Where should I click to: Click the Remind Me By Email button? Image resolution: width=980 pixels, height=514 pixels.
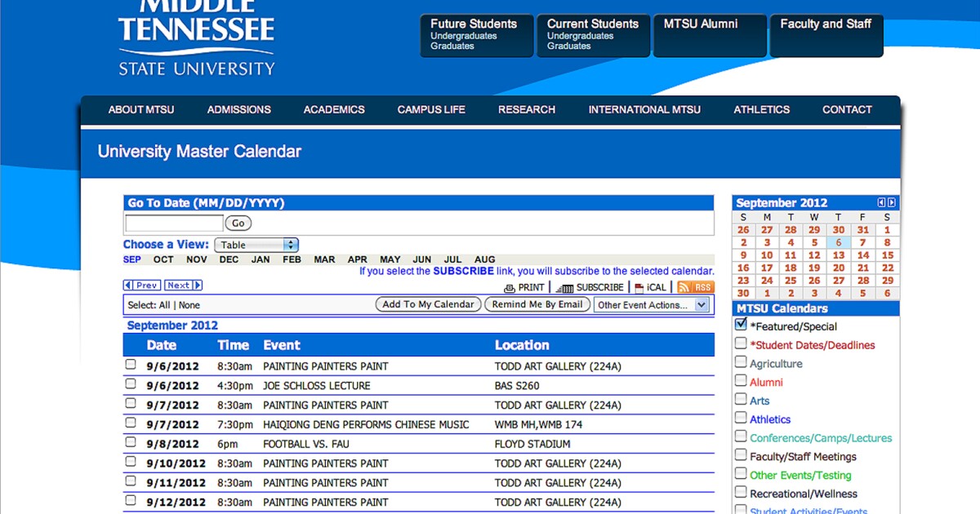(537, 304)
